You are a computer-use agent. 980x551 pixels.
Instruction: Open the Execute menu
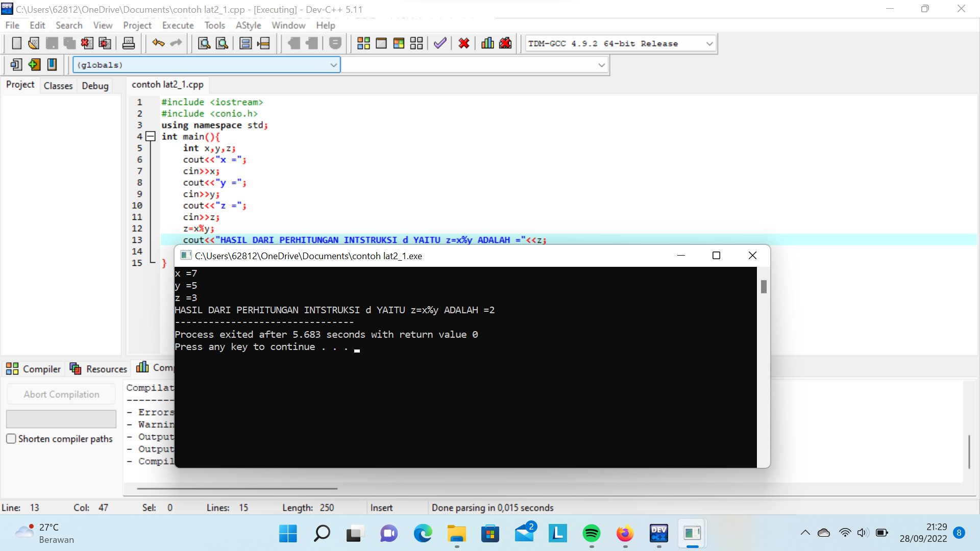tap(178, 25)
